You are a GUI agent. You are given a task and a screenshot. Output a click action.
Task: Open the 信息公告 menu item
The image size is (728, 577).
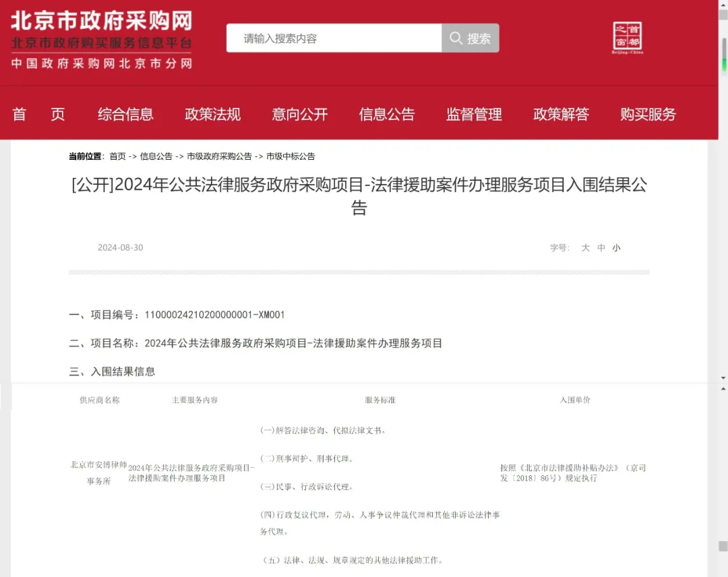click(x=387, y=114)
